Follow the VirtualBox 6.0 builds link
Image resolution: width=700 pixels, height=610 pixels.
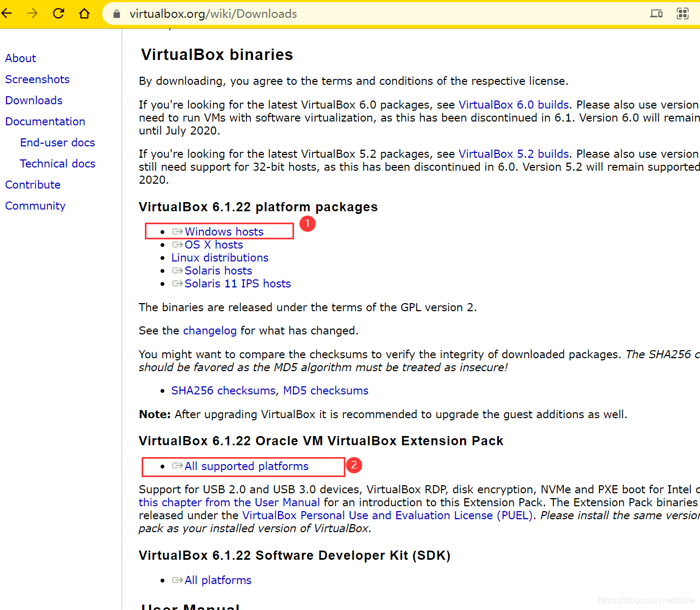[514, 105]
